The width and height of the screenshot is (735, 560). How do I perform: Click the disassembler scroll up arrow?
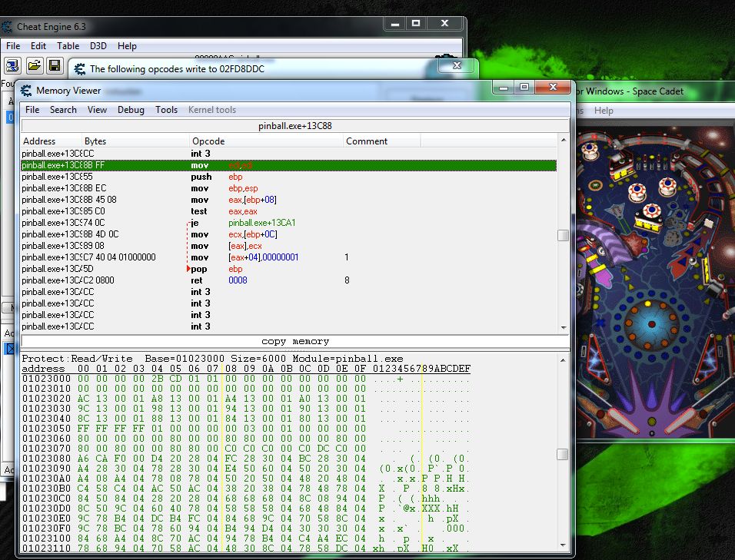click(x=564, y=140)
